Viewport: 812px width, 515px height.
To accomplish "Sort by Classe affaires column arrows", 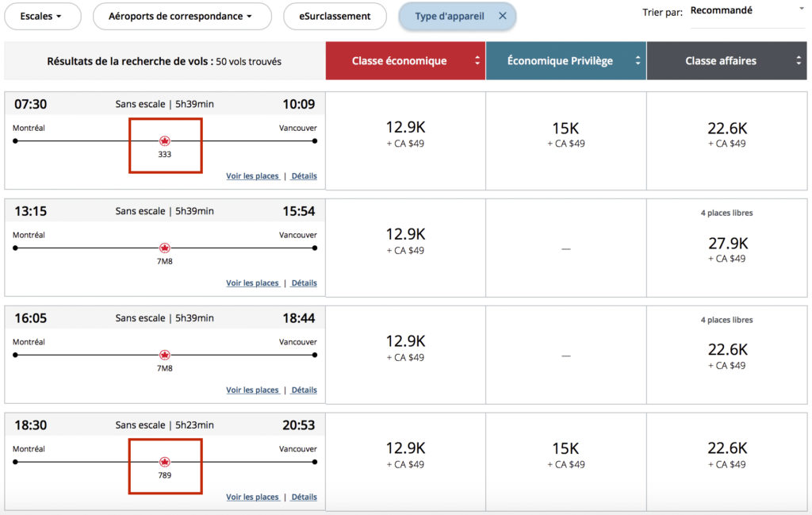I will click(798, 61).
